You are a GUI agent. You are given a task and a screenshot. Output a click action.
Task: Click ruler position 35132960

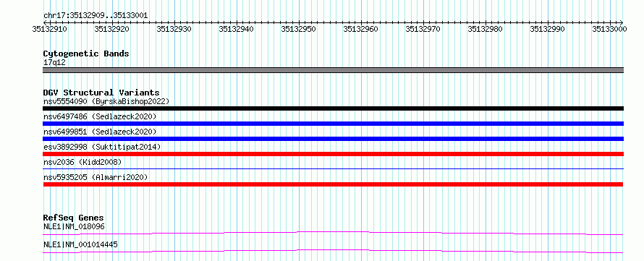pyautogui.click(x=360, y=29)
